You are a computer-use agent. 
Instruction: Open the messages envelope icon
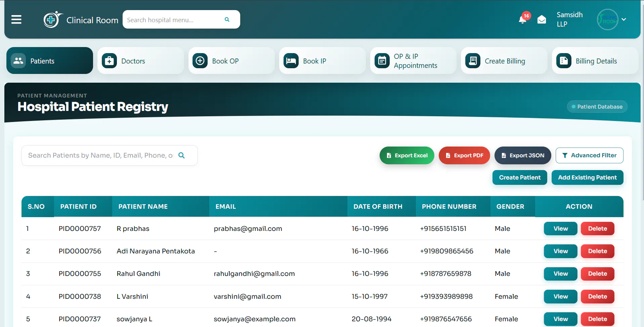click(x=542, y=19)
